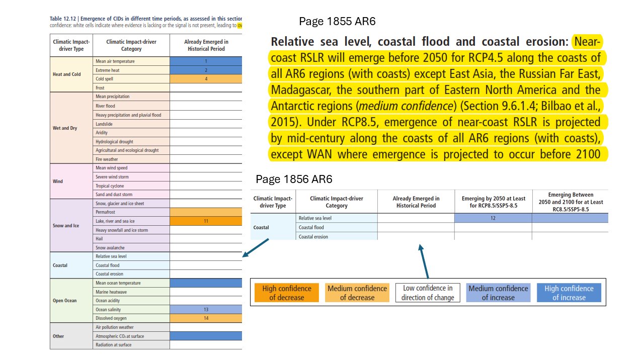
Task: Select cell 1 in the Mean air temperature row
Action: [x=206, y=61]
